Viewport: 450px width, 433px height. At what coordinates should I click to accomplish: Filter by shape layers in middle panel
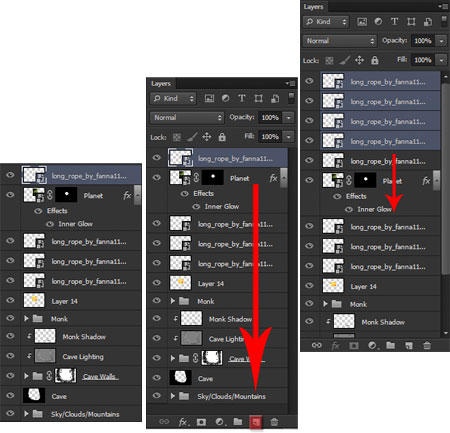258,98
